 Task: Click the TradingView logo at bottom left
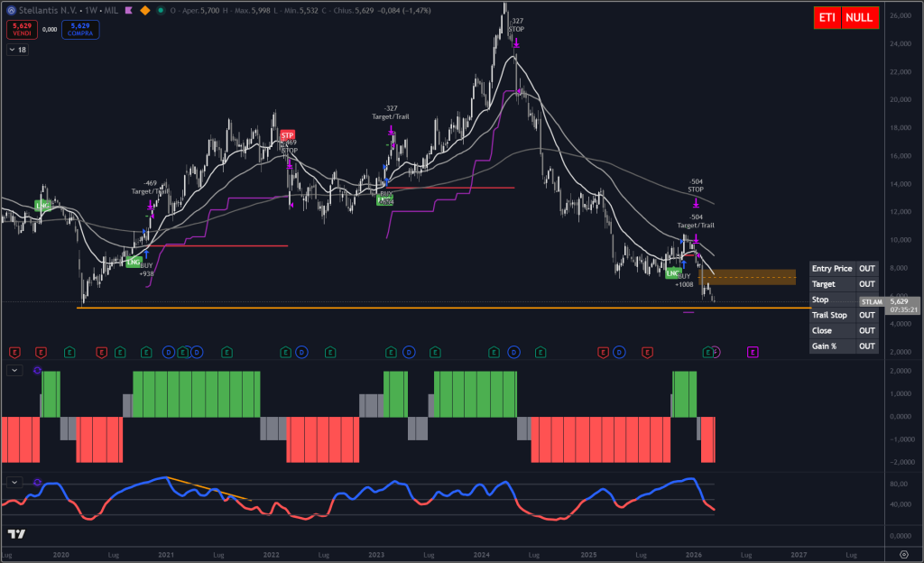click(x=16, y=534)
